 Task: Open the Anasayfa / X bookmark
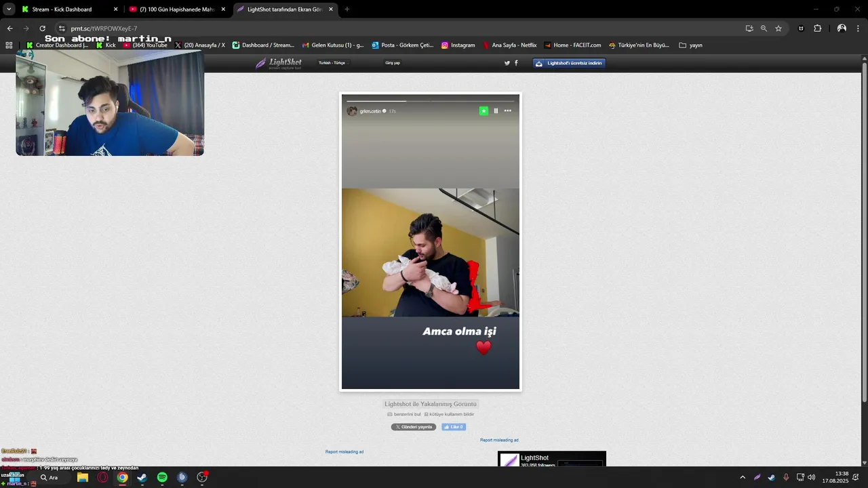tap(200, 45)
